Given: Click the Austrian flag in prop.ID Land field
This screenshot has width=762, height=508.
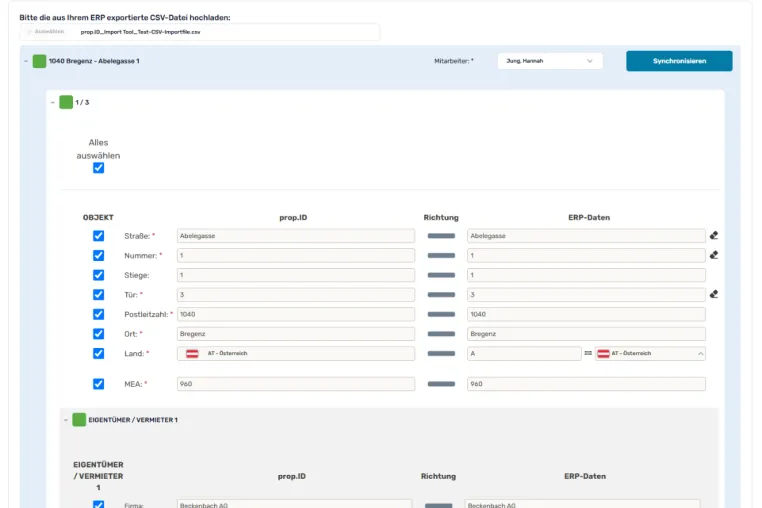Looking at the screenshot, I should (192, 353).
